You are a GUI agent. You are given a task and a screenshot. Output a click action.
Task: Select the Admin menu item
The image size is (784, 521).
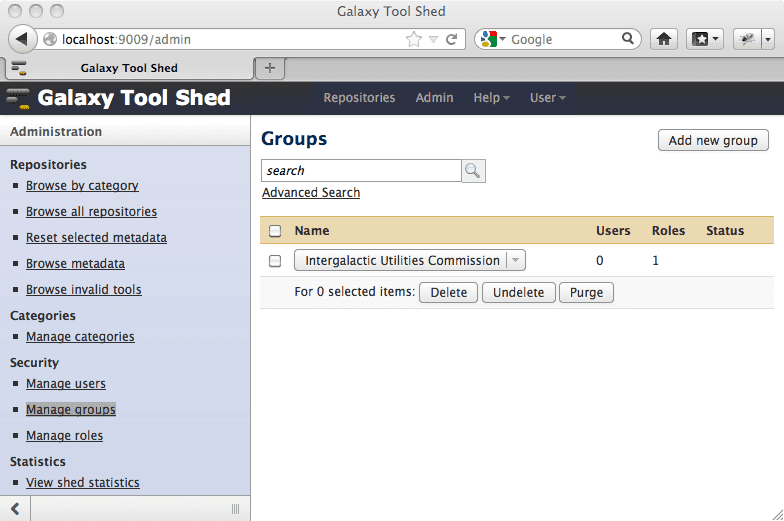(x=434, y=98)
